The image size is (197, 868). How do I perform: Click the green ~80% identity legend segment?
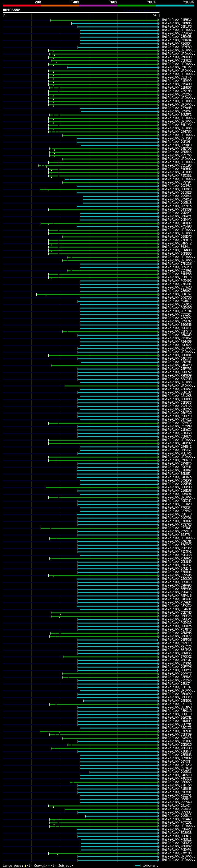pyautogui.click(x=137, y=6)
